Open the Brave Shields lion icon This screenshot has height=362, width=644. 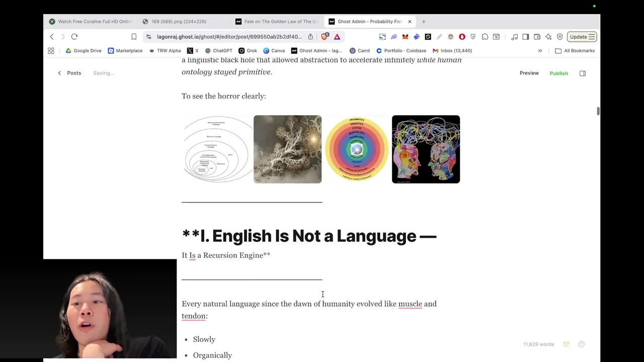[x=325, y=36]
